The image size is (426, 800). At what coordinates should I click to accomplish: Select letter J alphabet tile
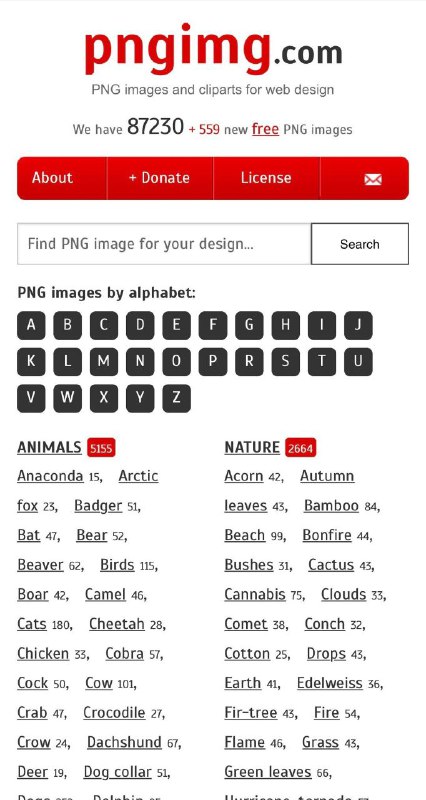point(358,326)
